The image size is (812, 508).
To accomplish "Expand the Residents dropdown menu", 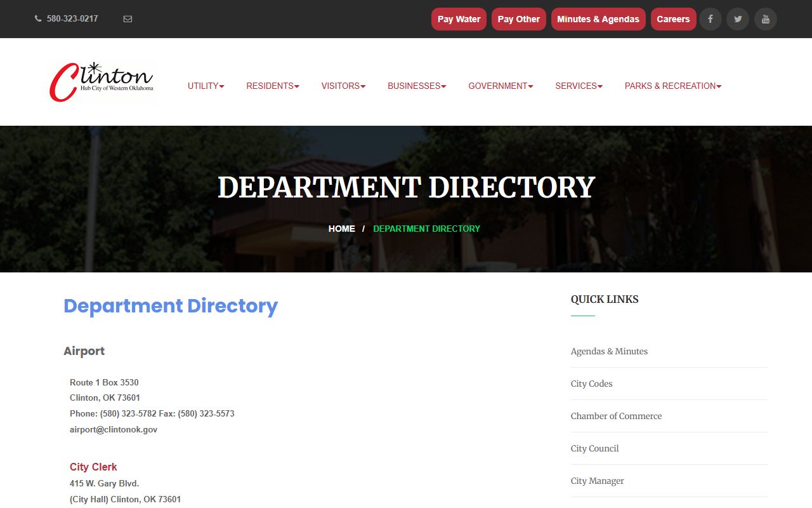I will (273, 86).
